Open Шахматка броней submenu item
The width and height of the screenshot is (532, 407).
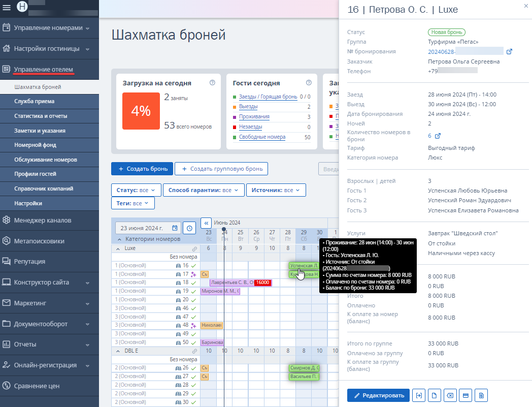coord(50,87)
